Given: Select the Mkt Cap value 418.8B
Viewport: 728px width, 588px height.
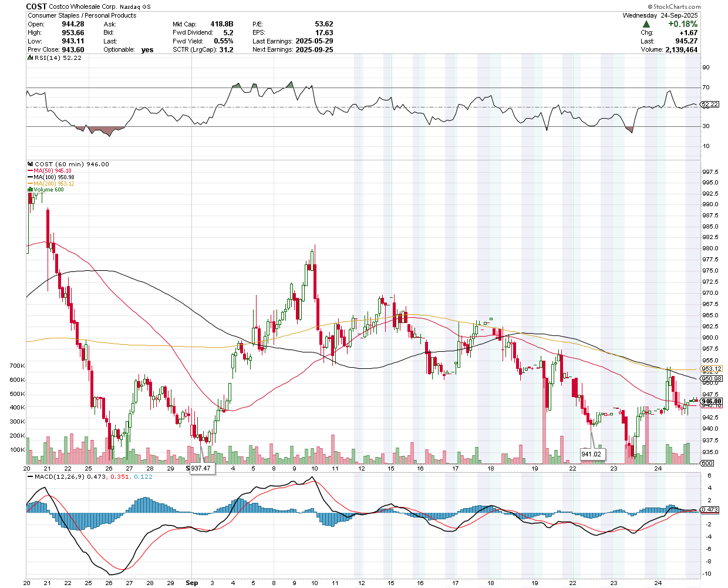Looking at the screenshot, I should (x=222, y=24).
